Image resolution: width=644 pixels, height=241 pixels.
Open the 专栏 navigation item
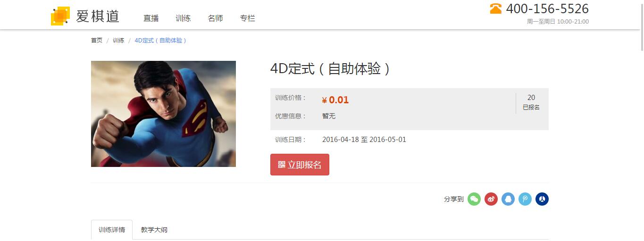247,18
